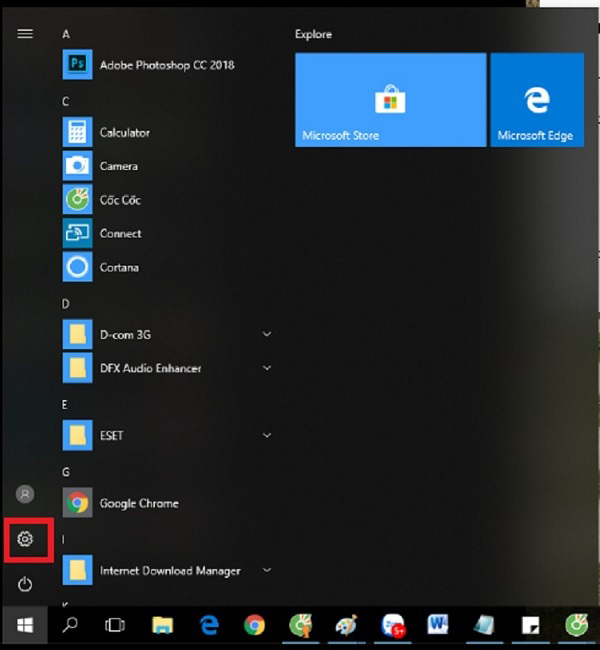The image size is (600, 650).
Task: Open the Microsoft Store tile
Action: [390, 100]
